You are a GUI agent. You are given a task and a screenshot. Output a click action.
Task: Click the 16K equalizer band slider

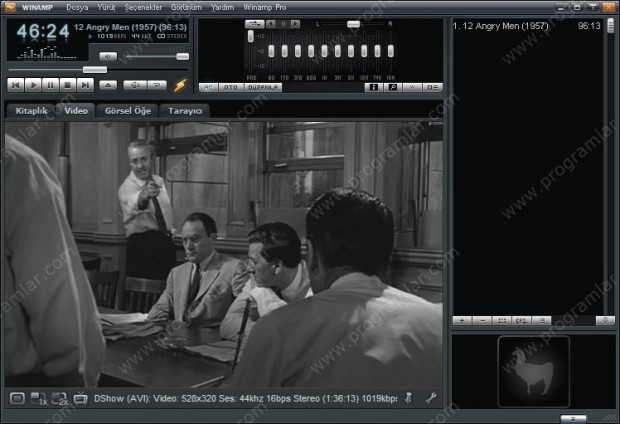click(391, 51)
